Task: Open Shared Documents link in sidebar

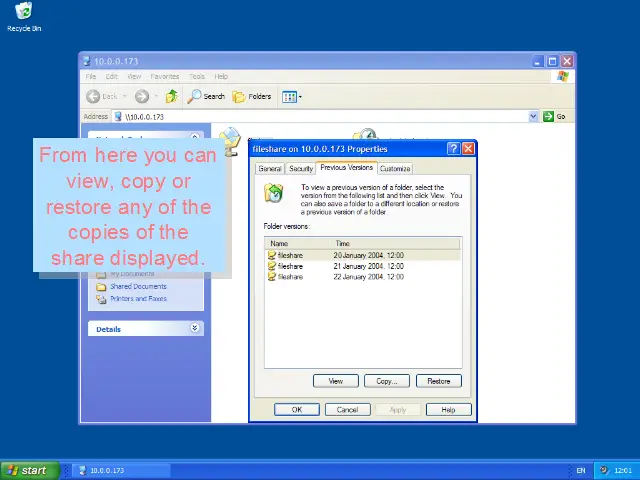Action: 138,287
